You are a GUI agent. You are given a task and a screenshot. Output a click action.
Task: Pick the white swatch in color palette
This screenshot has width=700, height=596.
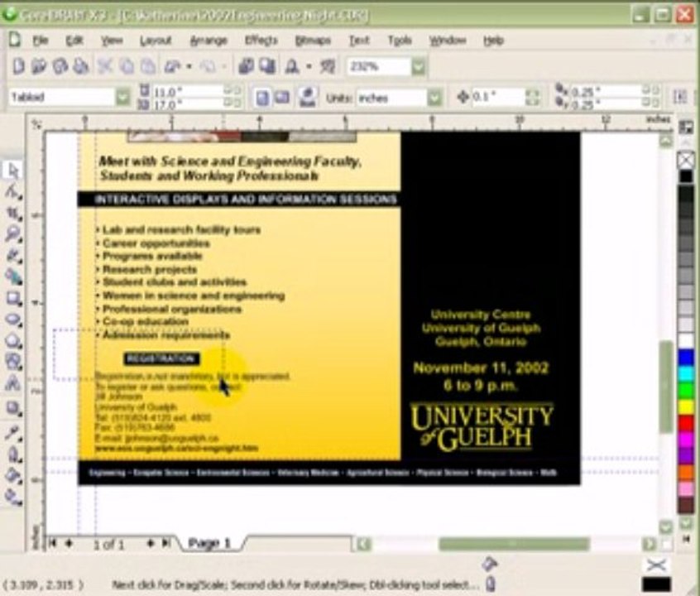click(x=686, y=341)
